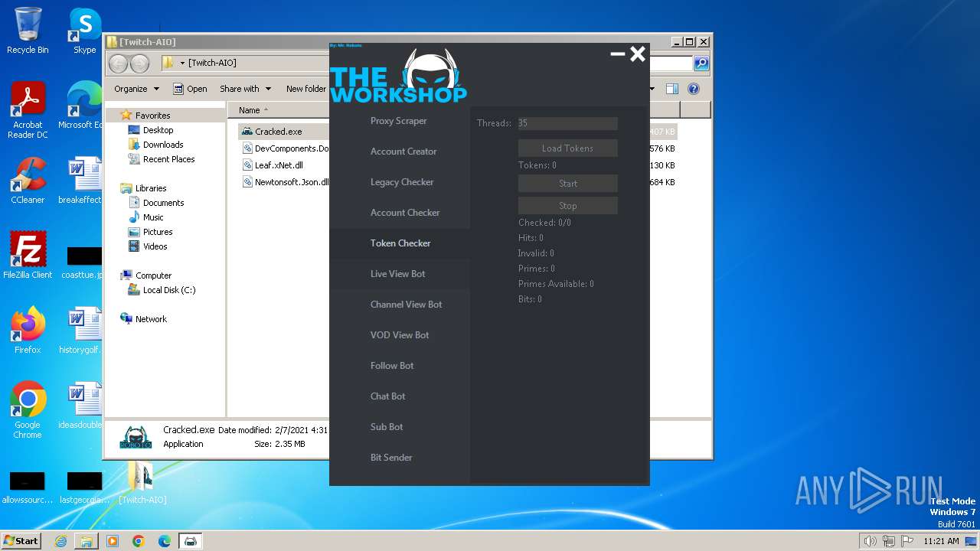This screenshot has height=551, width=980.
Task: Click New folder in Explorer
Action: coord(305,89)
